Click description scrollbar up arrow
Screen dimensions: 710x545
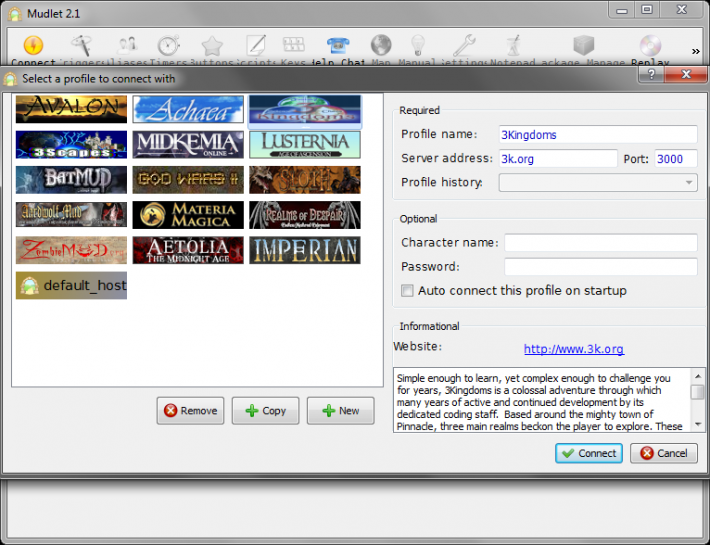click(698, 376)
